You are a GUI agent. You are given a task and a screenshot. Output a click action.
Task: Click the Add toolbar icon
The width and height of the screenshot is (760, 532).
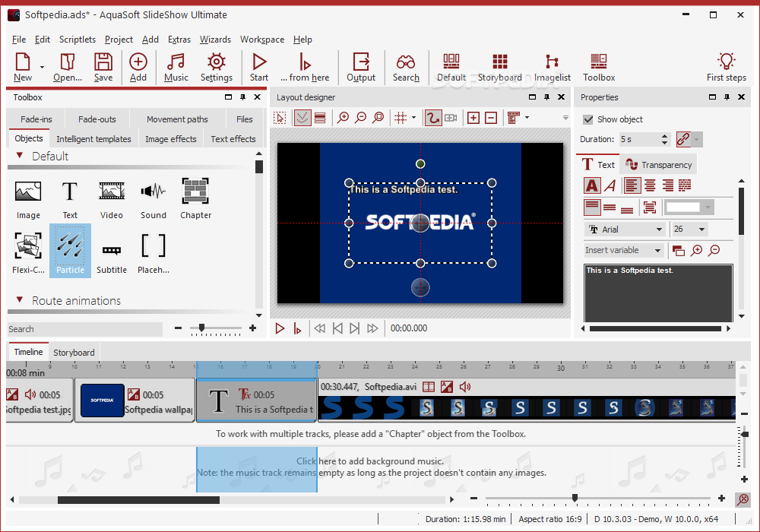click(x=138, y=68)
